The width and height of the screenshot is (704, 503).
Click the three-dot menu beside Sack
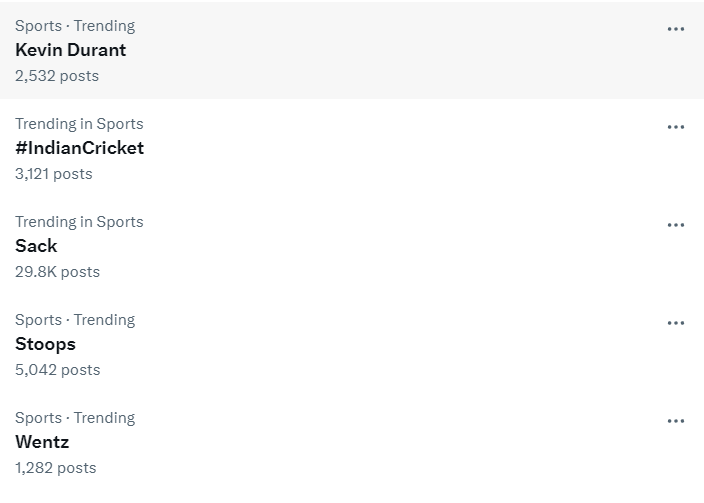click(676, 225)
